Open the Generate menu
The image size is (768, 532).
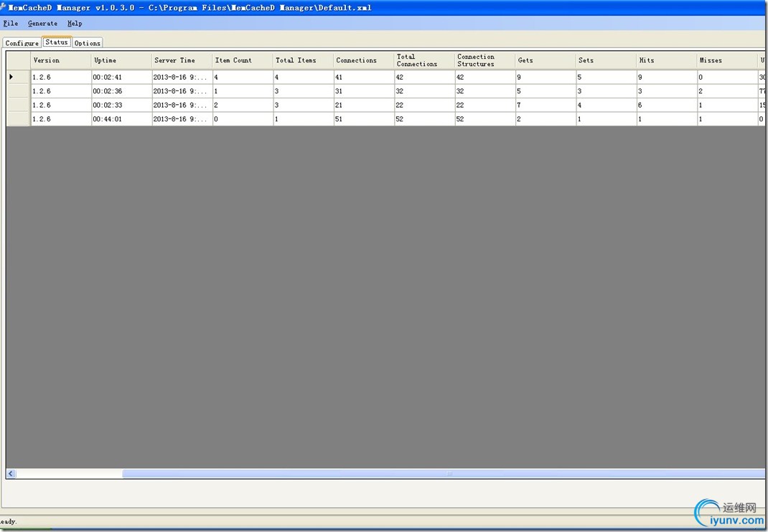click(x=42, y=23)
